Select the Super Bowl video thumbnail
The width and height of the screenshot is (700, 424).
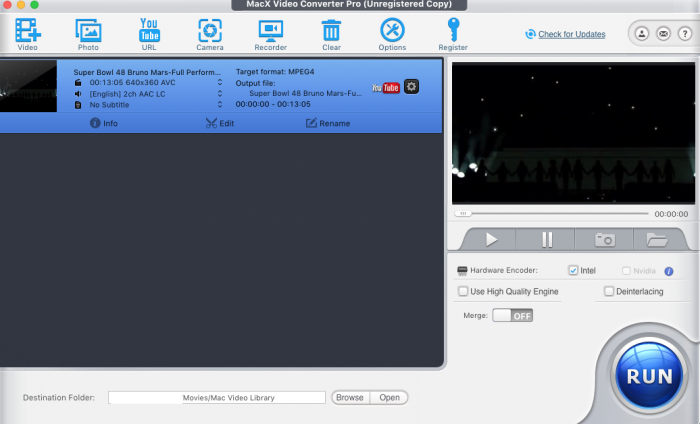(x=28, y=86)
